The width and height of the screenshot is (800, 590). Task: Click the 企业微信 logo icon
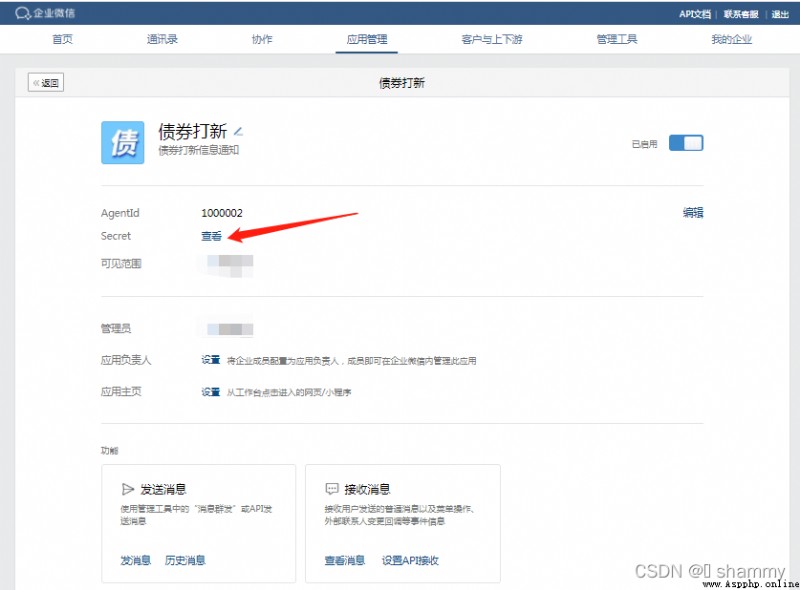23,13
